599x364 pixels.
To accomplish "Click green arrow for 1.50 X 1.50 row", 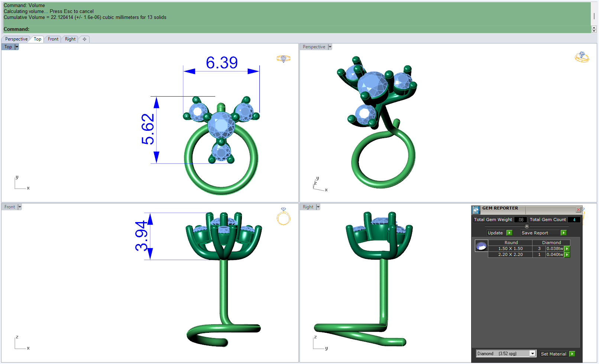I will click(567, 248).
